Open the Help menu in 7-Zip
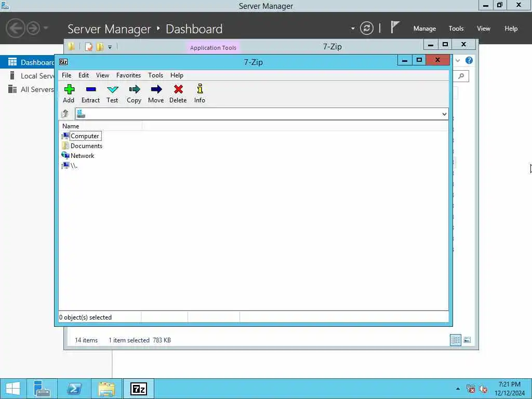532x399 pixels. pos(177,75)
